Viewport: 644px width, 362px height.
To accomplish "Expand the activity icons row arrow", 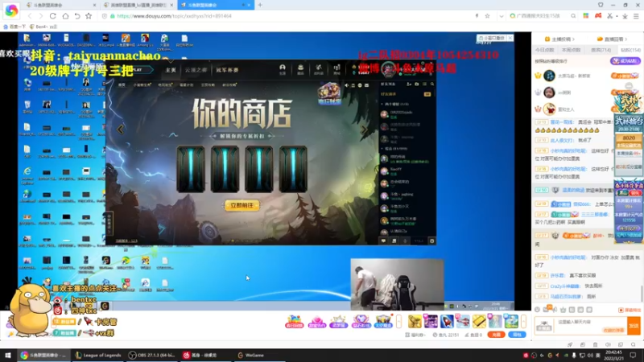I will pos(398,321).
